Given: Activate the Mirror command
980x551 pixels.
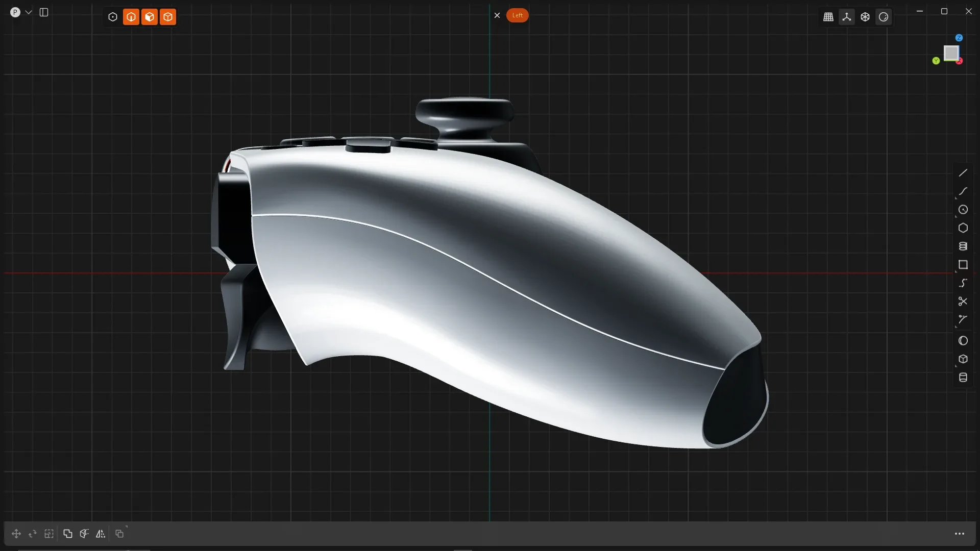Looking at the screenshot, I should 101,534.
